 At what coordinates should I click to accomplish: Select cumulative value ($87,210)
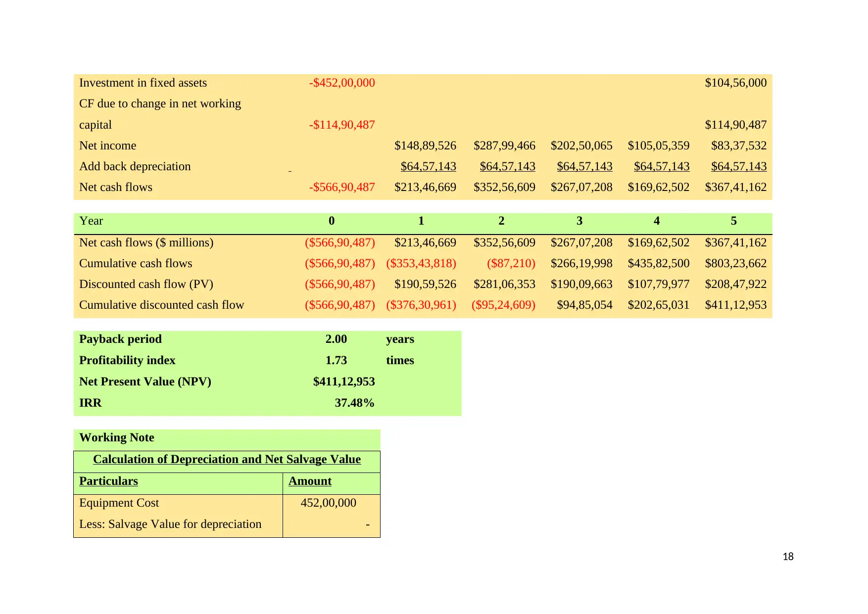(511, 263)
